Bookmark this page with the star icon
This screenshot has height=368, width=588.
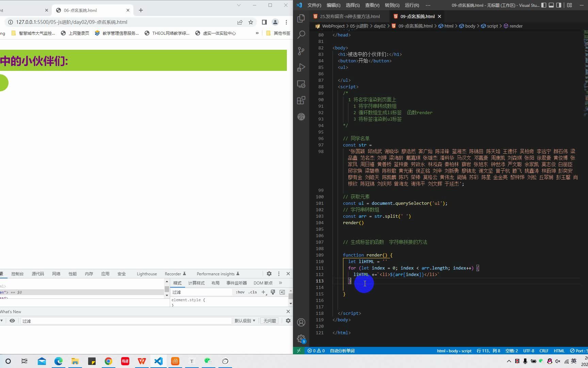point(251,22)
